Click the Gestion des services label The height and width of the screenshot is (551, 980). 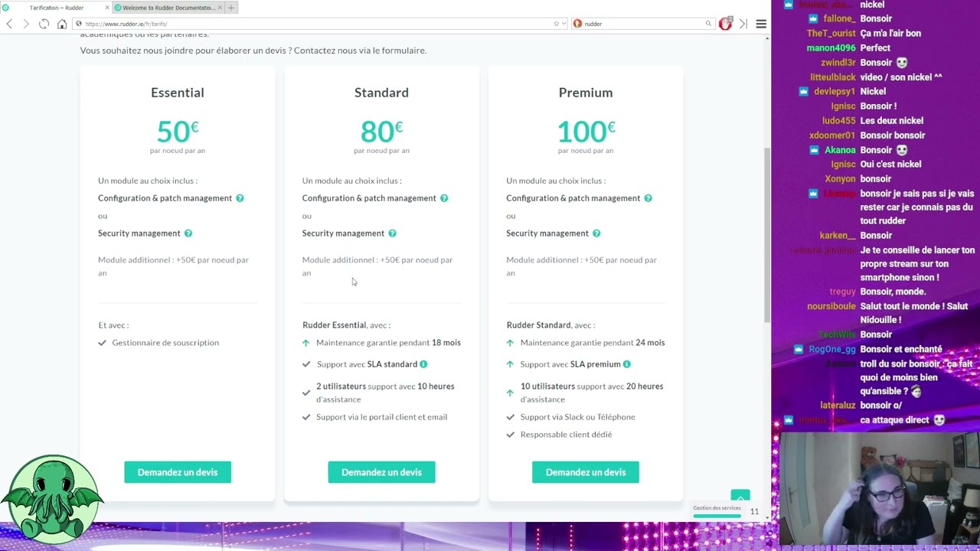[717, 508]
